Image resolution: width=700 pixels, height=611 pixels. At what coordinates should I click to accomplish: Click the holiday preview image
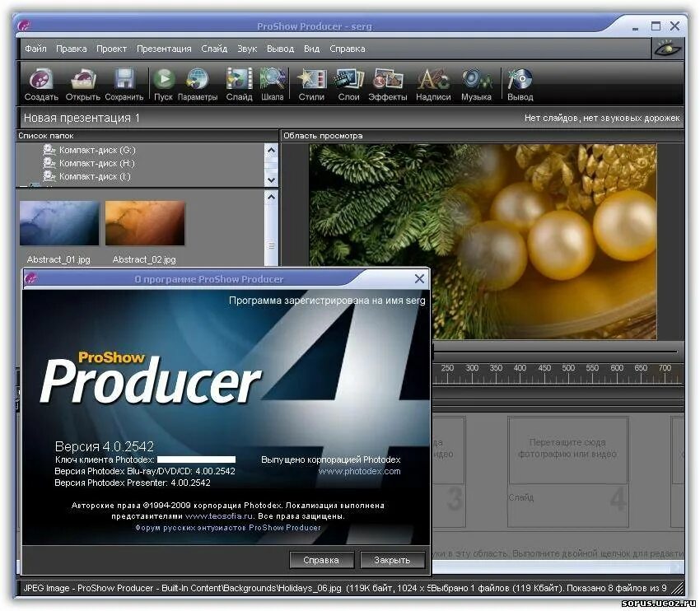pyautogui.click(x=483, y=241)
